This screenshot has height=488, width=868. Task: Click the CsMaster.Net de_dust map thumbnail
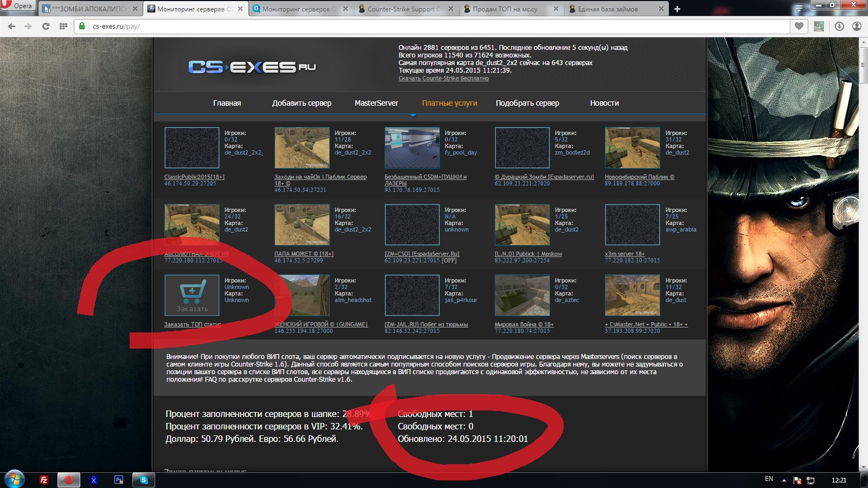[633, 295]
